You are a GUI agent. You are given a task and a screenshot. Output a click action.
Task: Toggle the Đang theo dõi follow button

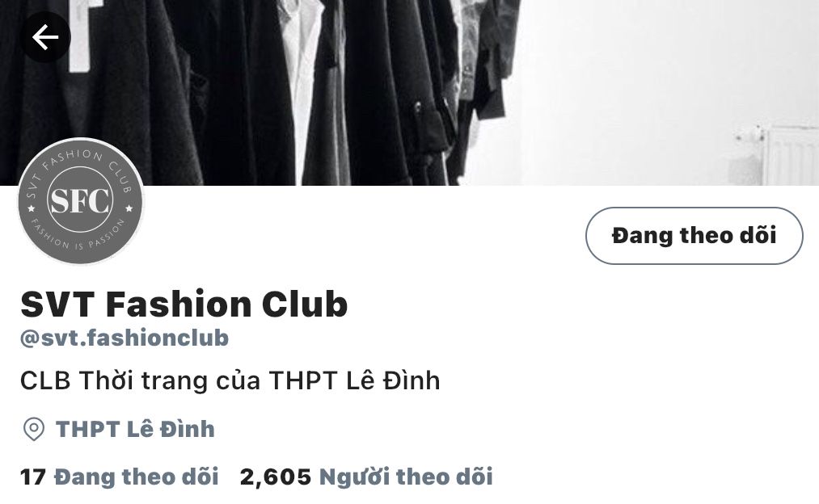click(x=694, y=236)
